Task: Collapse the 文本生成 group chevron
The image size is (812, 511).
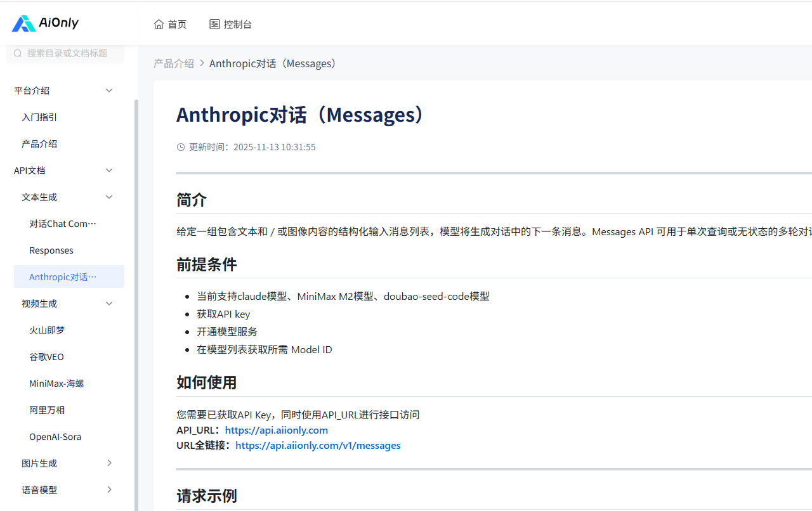Action: pyautogui.click(x=109, y=197)
